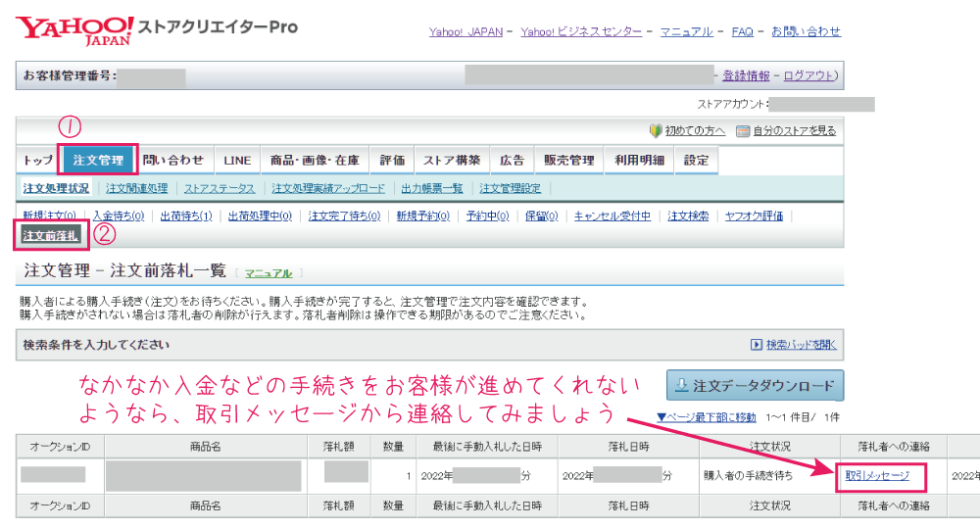This screenshot has height=529, width=980.
Task: Click the top 注文状況 column header
Action: coord(770,447)
